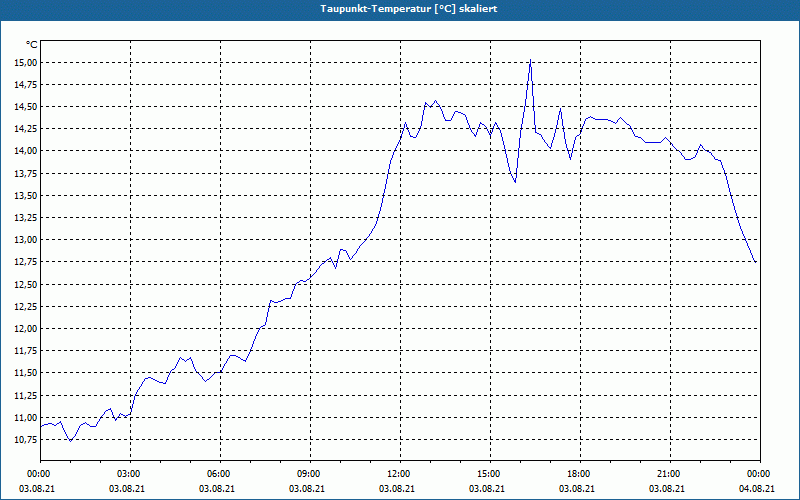The image size is (800, 500).
Task: Click the 11,50 y-axis label
Action: coord(26,373)
